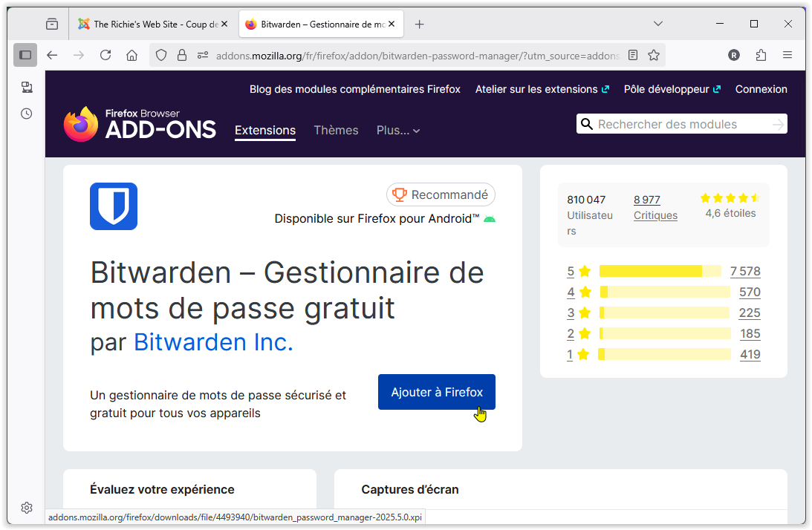The height and width of the screenshot is (530, 812).
Task: Open the extensions puzzle piece icon
Action: (761, 55)
